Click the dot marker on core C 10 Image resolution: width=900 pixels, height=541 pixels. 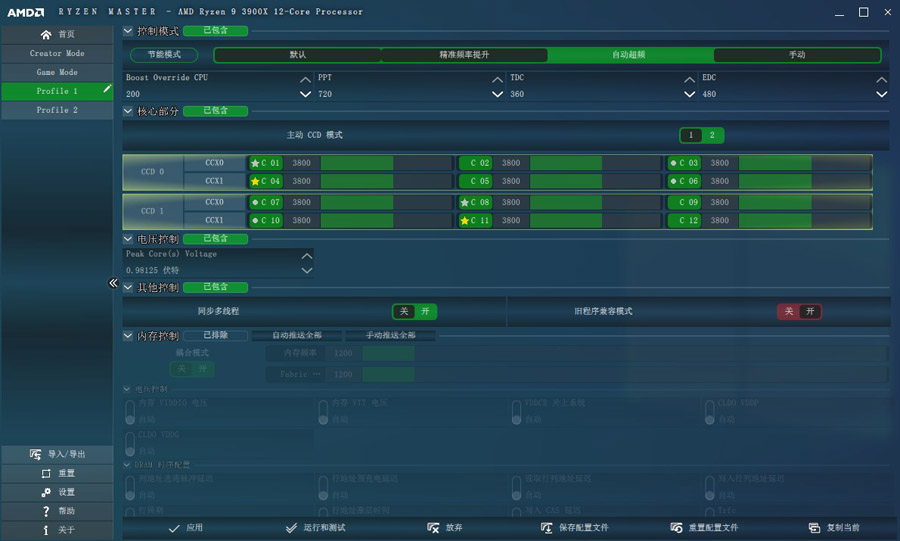(x=255, y=220)
